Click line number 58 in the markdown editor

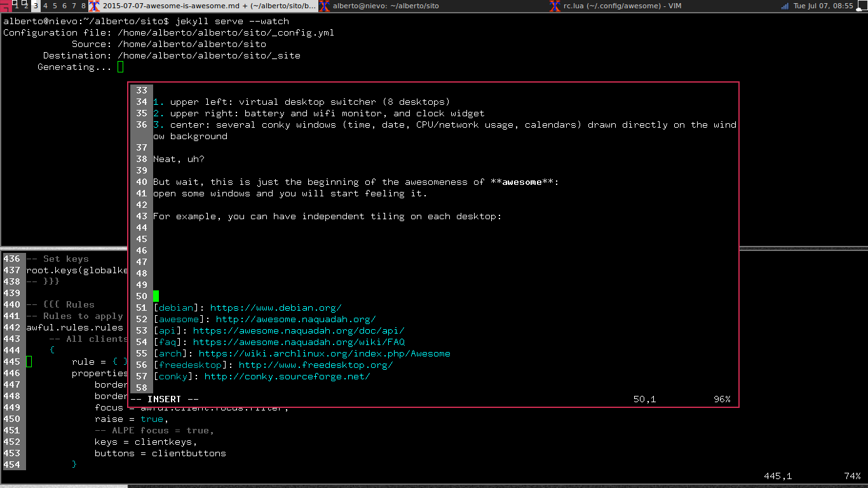[141, 388]
